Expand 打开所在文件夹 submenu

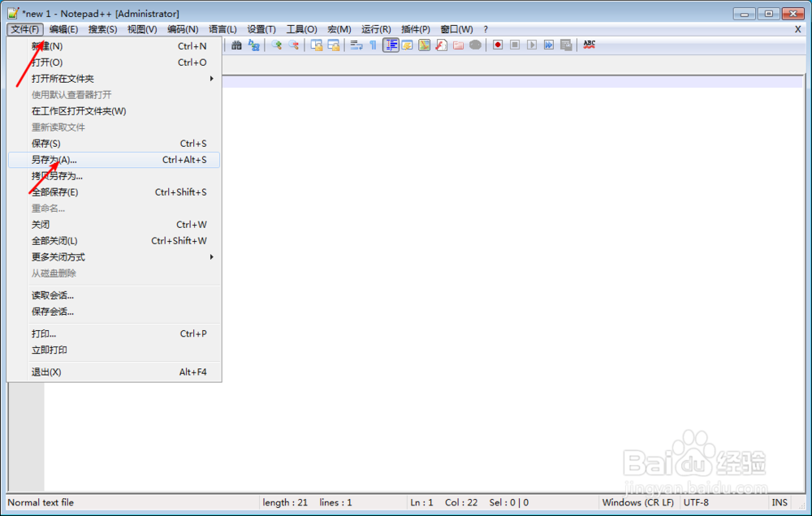(114, 79)
